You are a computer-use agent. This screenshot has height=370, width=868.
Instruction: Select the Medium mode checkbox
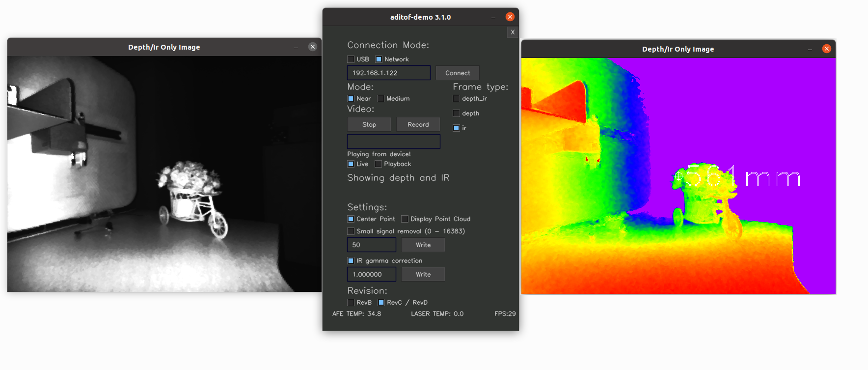(380, 98)
